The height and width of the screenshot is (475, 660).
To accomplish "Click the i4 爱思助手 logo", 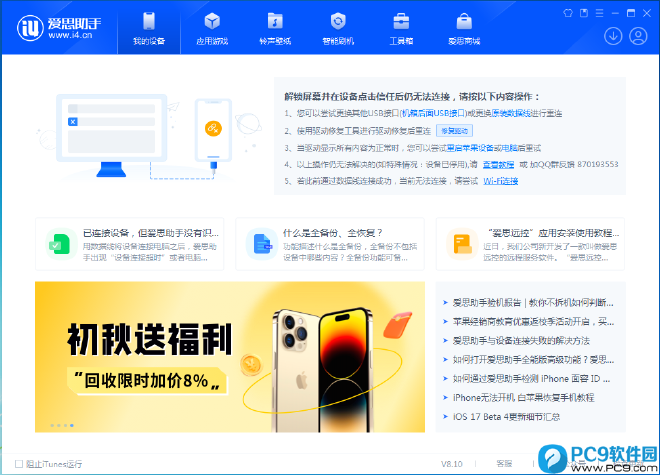I will coord(59,28).
